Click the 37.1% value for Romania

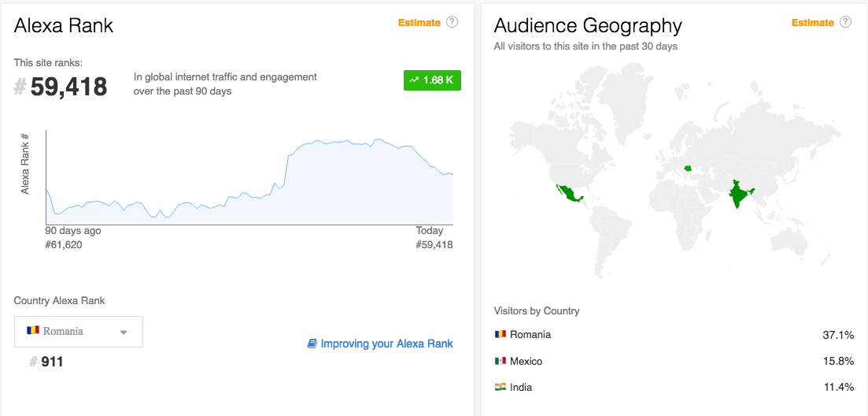click(838, 335)
